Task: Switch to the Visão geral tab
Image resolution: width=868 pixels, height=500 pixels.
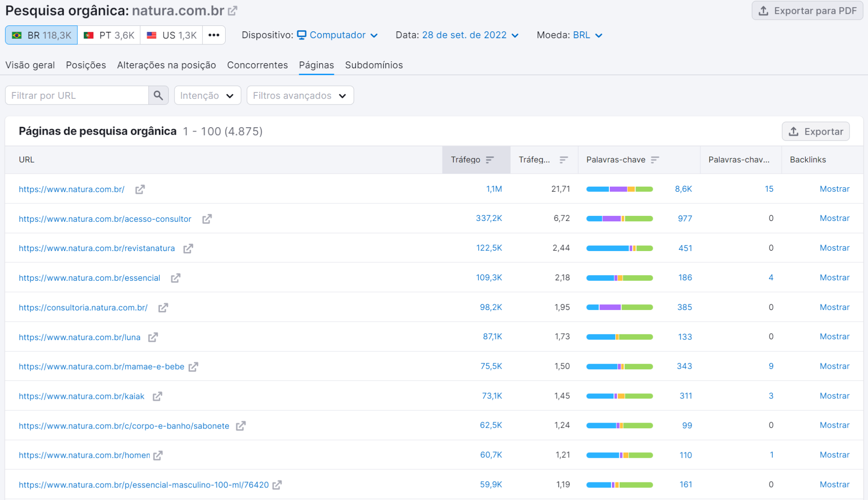Action: point(30,65)
